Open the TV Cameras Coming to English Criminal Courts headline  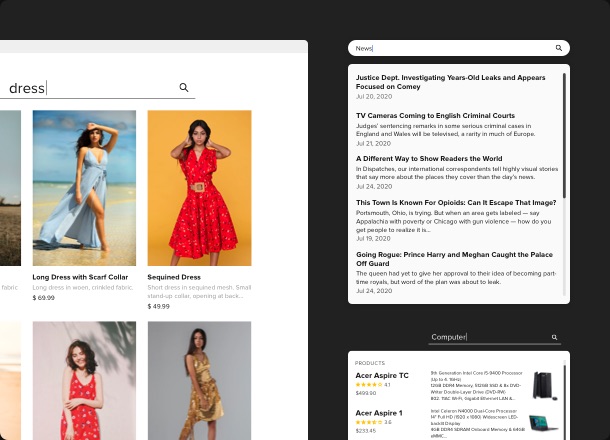(435, 116)
